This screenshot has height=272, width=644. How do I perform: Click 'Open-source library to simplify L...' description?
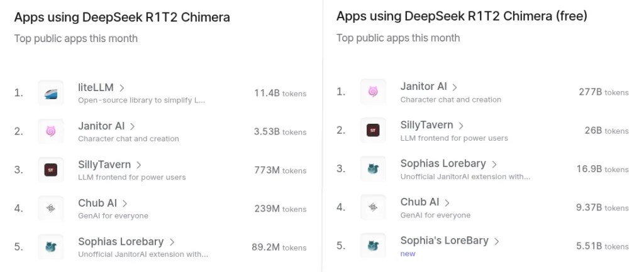(142, 100)
